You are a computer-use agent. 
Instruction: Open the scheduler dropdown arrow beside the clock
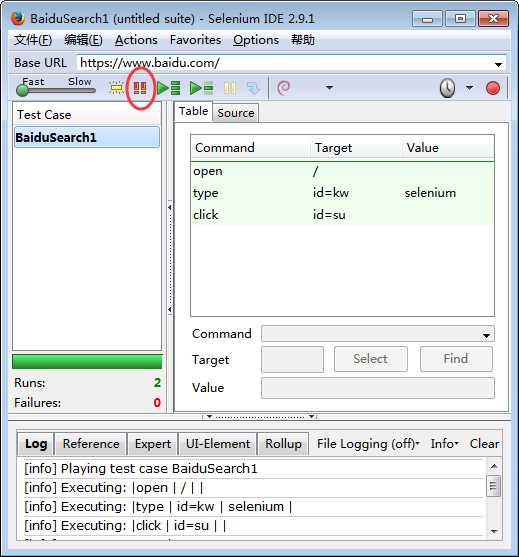pyautogui.click(x=469, y=87)
